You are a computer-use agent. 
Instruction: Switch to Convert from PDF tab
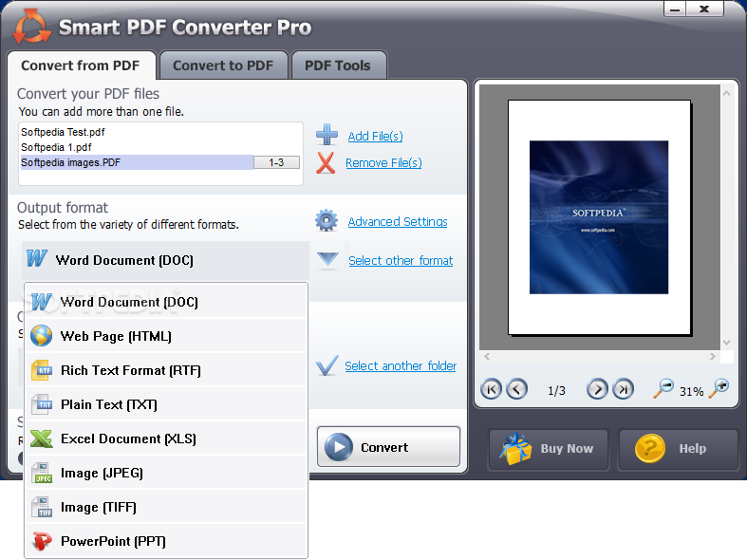point(81,65)
